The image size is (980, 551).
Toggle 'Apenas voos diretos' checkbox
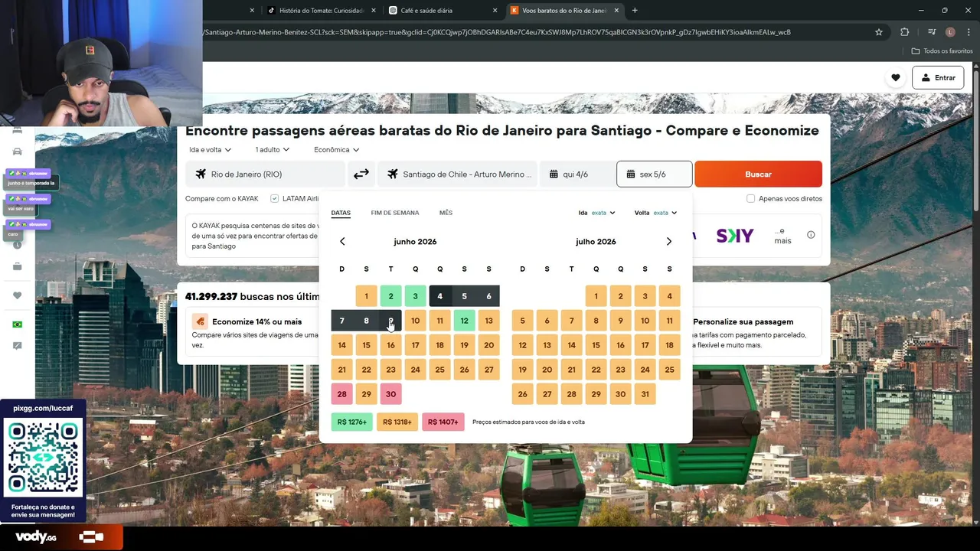click(750, 198)
